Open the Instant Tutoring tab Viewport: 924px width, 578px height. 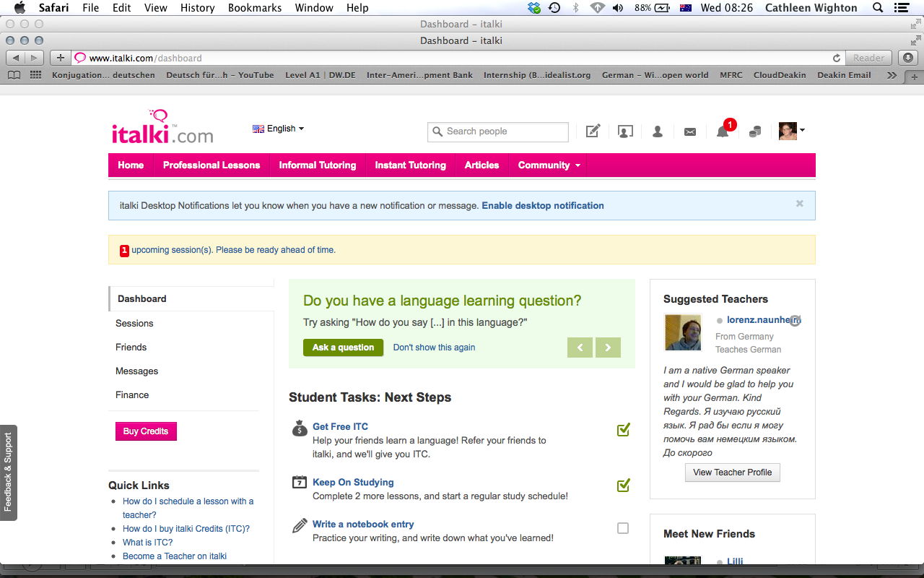coord(411,165)
